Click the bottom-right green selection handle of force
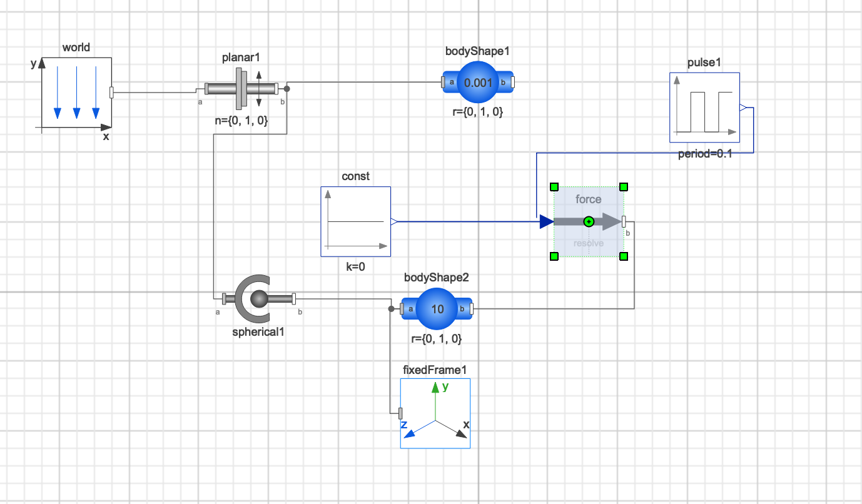Viewport: 862px width, 504px height. pyautogui.click(x=624, y=256)
